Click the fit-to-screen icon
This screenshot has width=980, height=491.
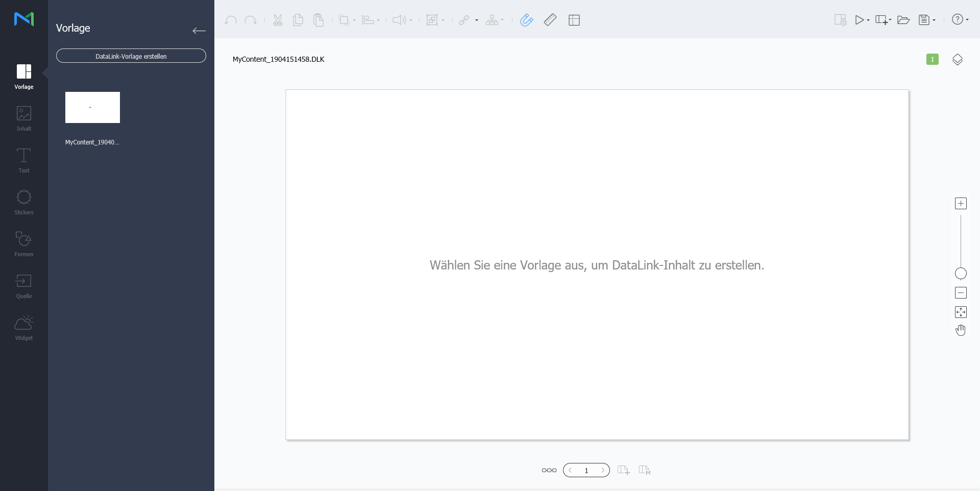(961, 312)
